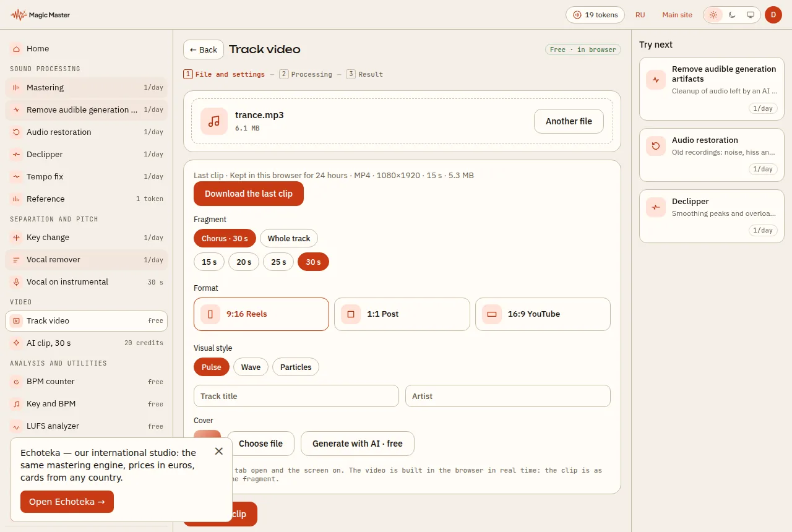Open the Track video sidebar item

[87, 321]
